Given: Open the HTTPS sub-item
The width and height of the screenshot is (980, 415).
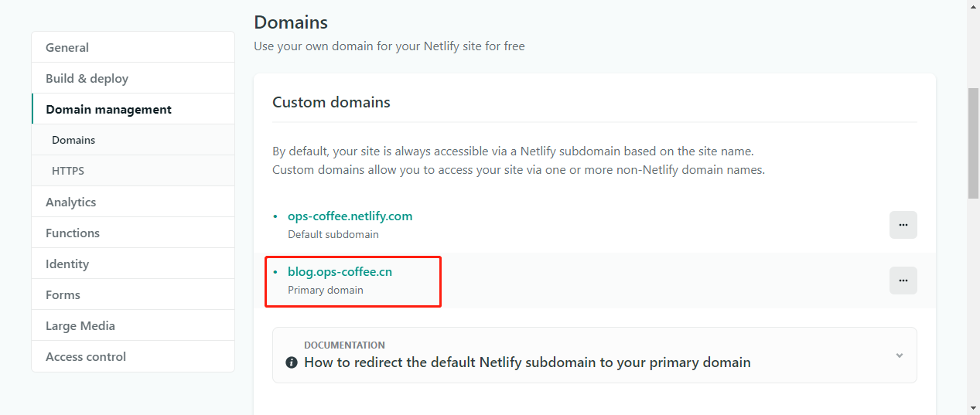Looking at the screenshot, I should click(x=68, y=171).
